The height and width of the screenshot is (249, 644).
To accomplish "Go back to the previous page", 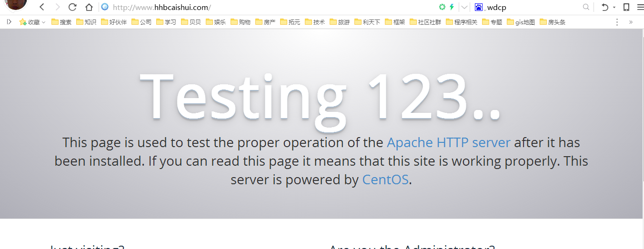I will 42,7.
